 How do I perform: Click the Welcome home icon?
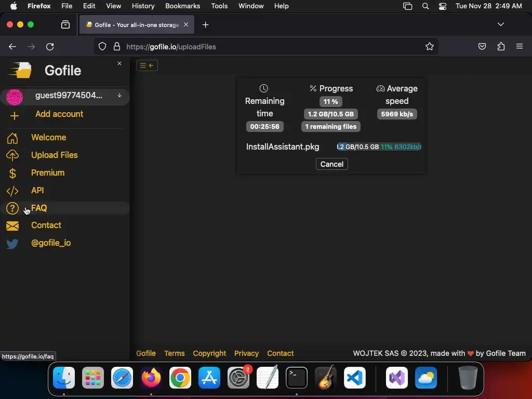[x=12, y=138]
